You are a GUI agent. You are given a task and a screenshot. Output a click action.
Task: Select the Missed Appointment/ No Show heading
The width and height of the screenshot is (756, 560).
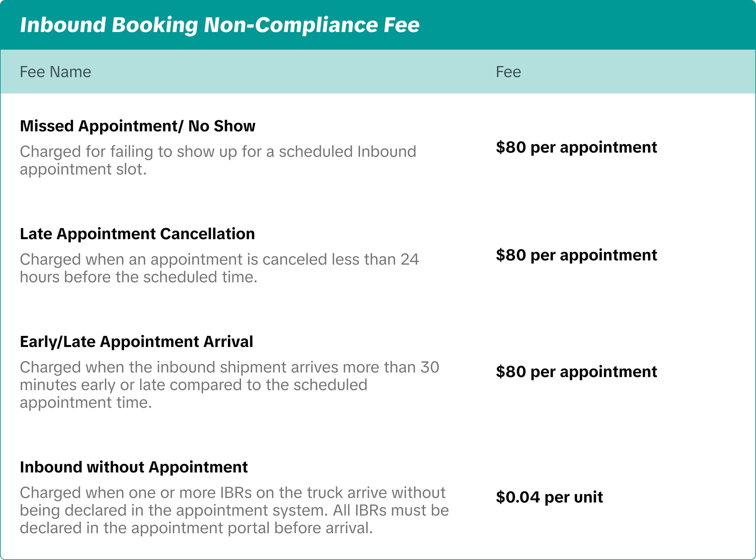(137, 126)
